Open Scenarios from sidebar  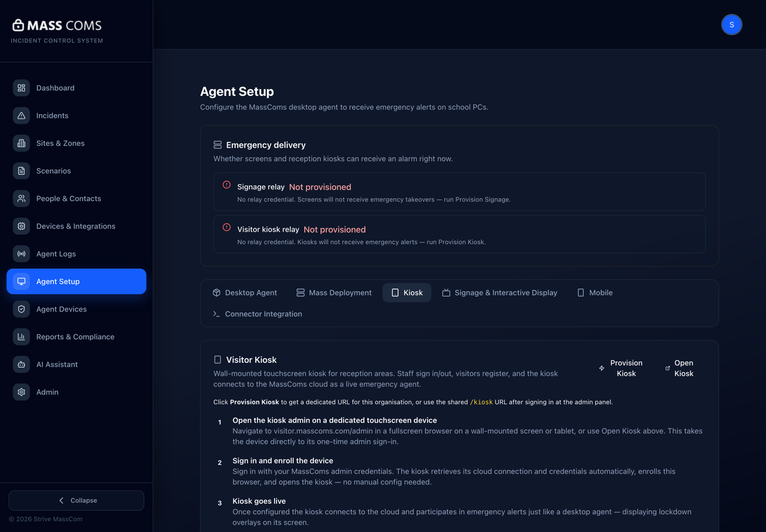click(x=76, y=171)
